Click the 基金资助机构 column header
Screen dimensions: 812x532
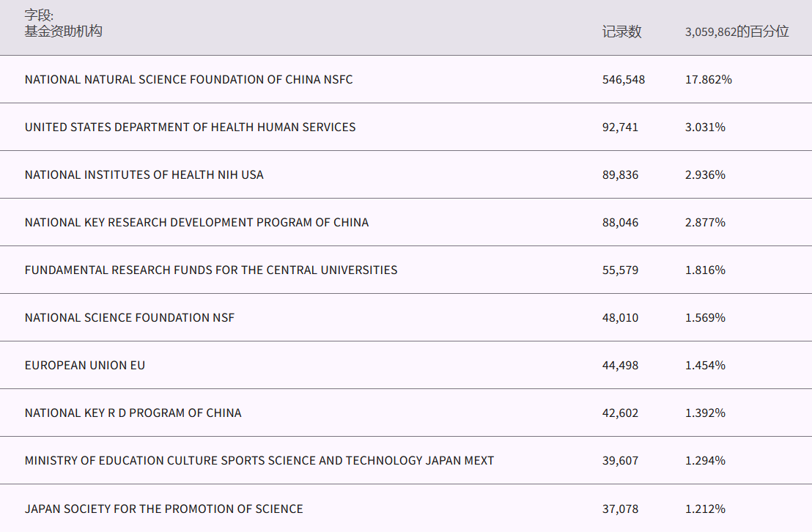pyautogui.click(x=63, y=32)
